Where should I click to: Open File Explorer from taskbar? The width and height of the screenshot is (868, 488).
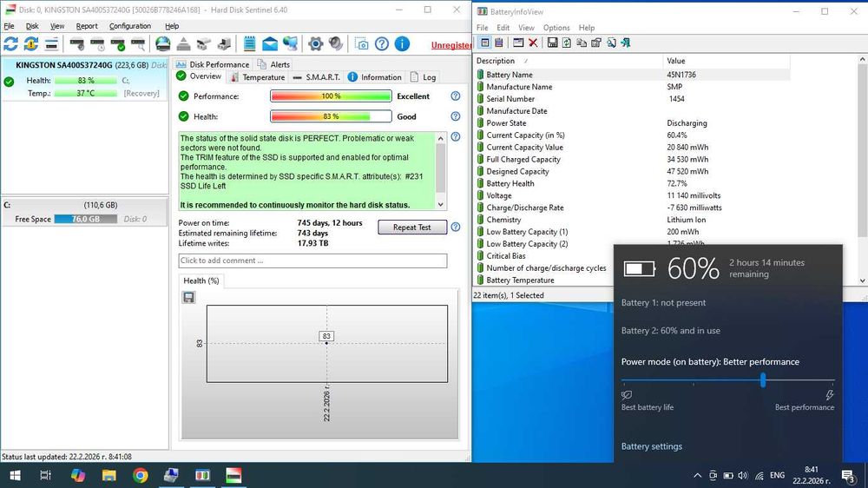click(108, 475)
